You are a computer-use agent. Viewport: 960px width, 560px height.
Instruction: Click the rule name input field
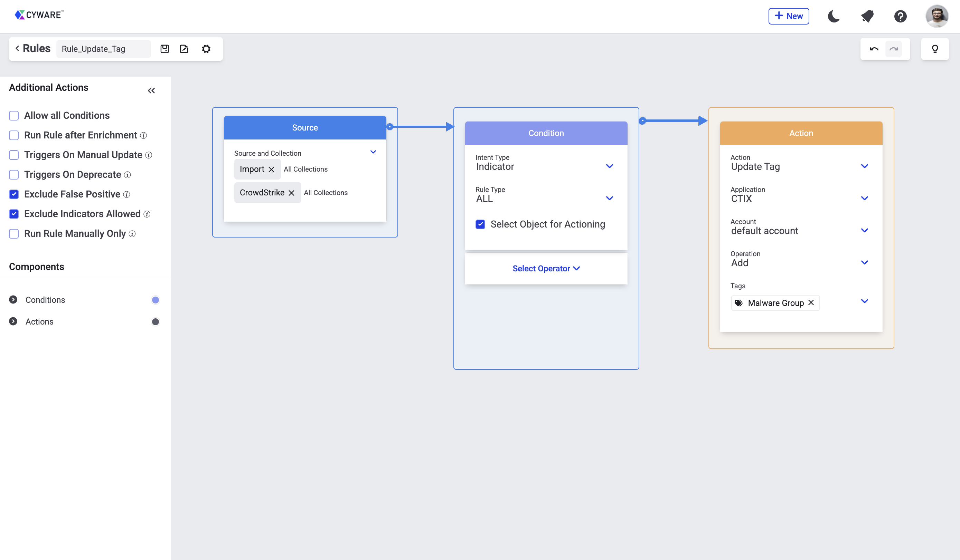[x=103, y=49]
